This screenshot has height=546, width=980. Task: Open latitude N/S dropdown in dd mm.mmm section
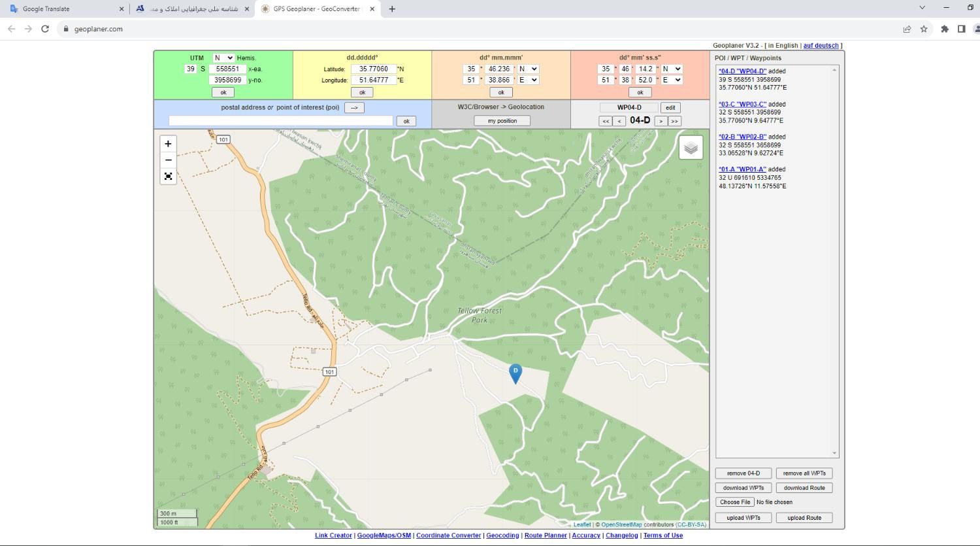click(x=527, y=69)
